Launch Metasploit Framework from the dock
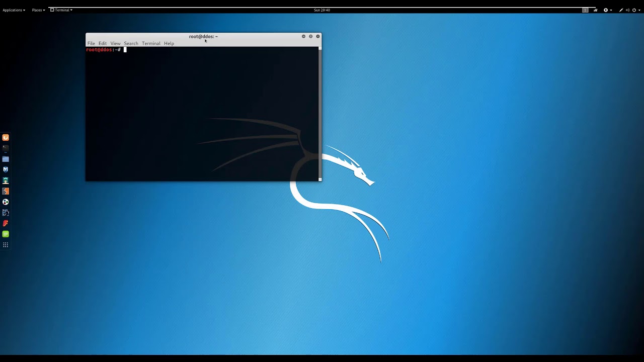Screen dimensions: 644x362 pos(6,169)
